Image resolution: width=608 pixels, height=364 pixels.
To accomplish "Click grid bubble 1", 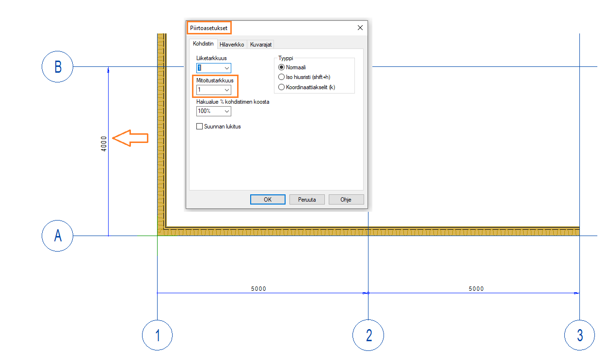I will tap(157, 335).
